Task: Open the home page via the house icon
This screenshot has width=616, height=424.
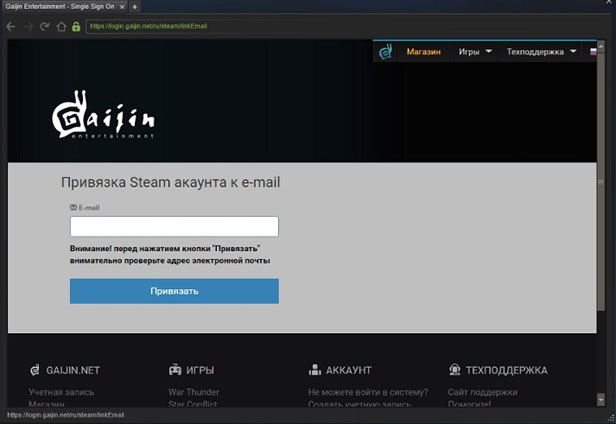Action: pyautogui.click(x=61, y=26)
